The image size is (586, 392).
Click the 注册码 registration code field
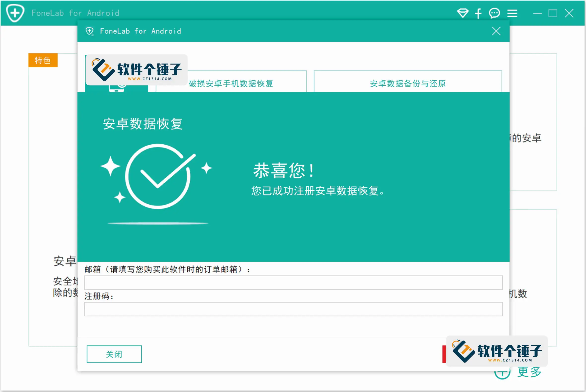[x=293, y=309]
